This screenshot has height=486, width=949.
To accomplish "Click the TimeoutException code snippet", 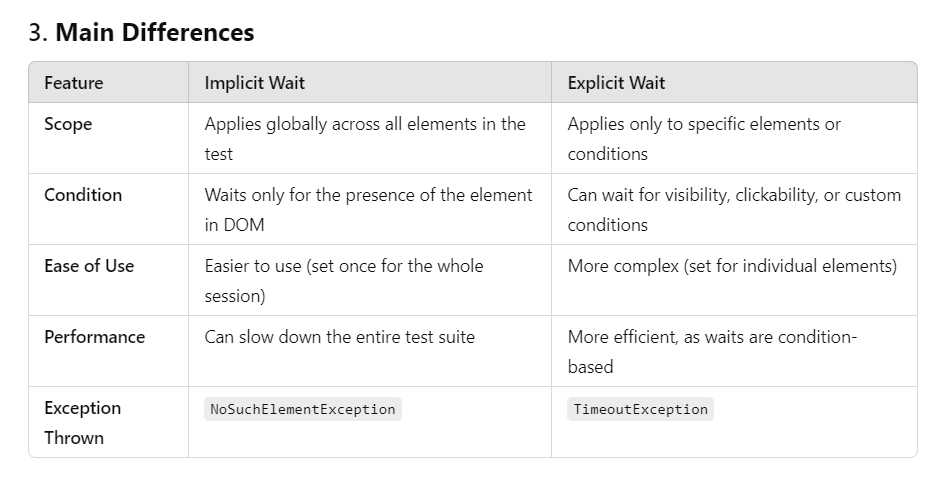I will (x=640, y=409).
